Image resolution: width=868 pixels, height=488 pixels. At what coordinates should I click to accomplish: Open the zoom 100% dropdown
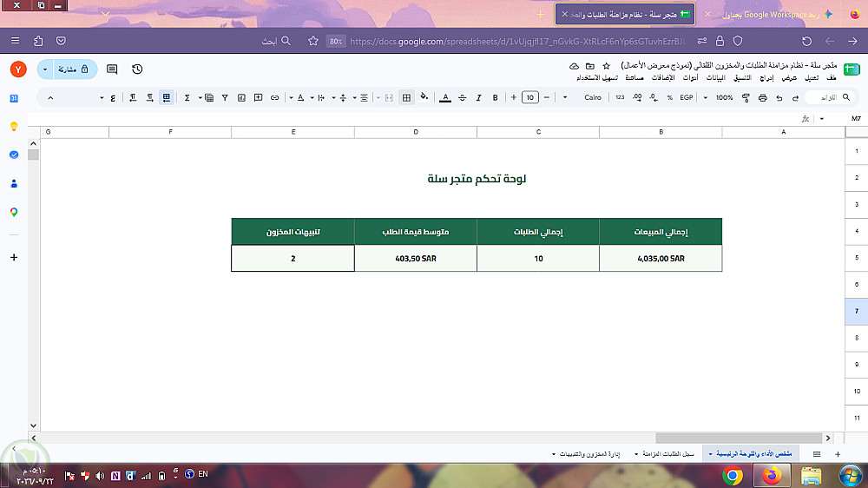pyautogui.click(x=724, y=97)
